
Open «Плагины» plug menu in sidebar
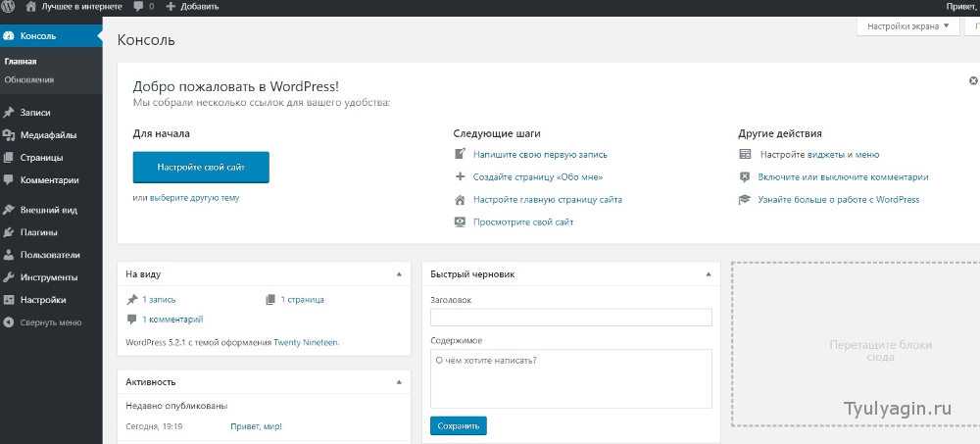click(x=38, y=232)
